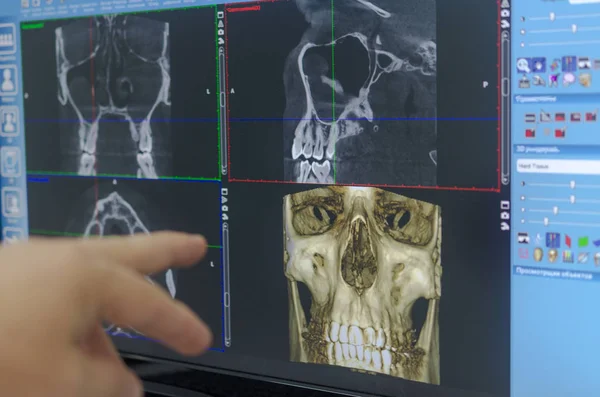Click the colored bars icon next to skull preset
Viewport: 600px width, 397px height.
(567, 257)
